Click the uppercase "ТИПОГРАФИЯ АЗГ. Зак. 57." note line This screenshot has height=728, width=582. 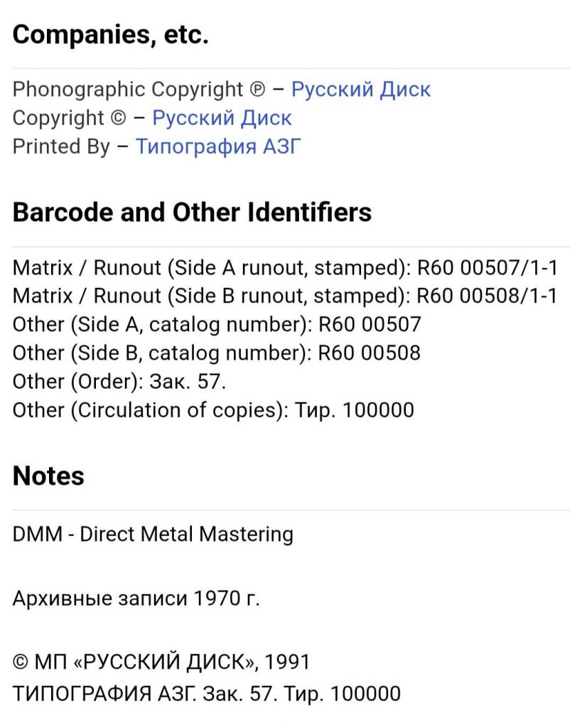click(x=206, y=693)
